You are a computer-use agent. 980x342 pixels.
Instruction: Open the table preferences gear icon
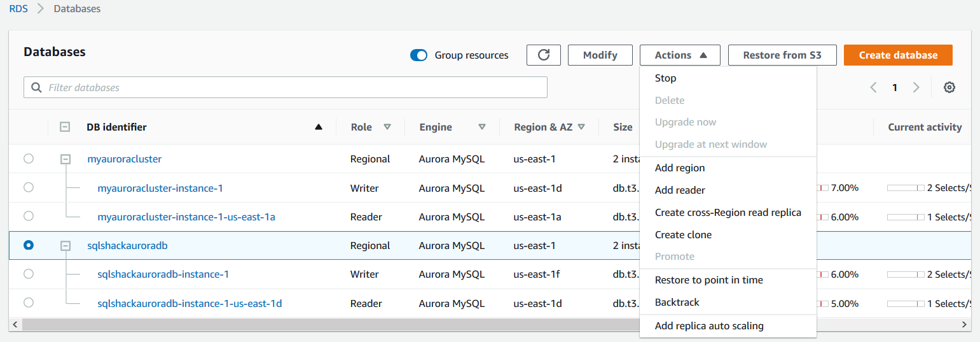[x=949, y=87]
